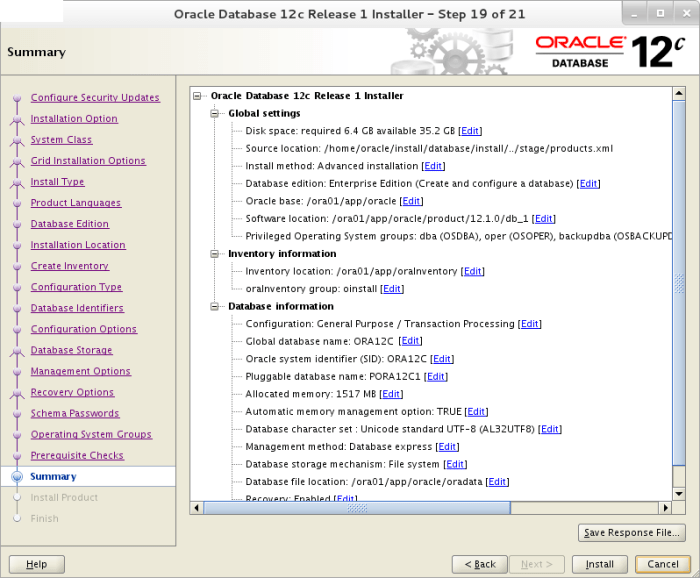Edit the Install method setting
The width and height of the screenshot is (700, 578).
click(433, 166)
